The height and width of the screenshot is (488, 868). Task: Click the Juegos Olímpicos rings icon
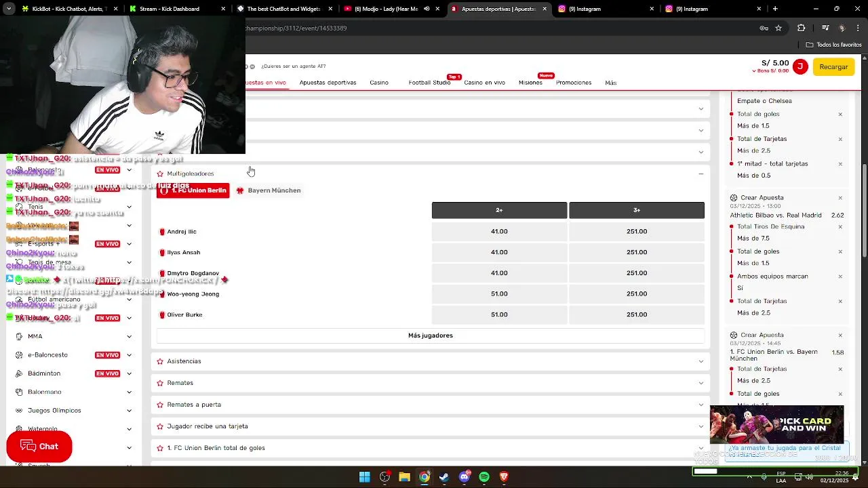click(19, 411)
